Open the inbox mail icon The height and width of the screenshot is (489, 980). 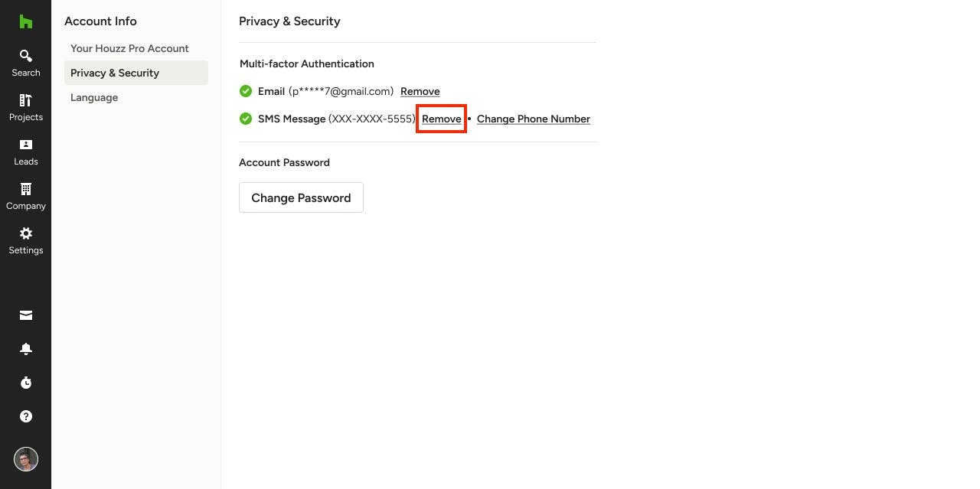26,315
